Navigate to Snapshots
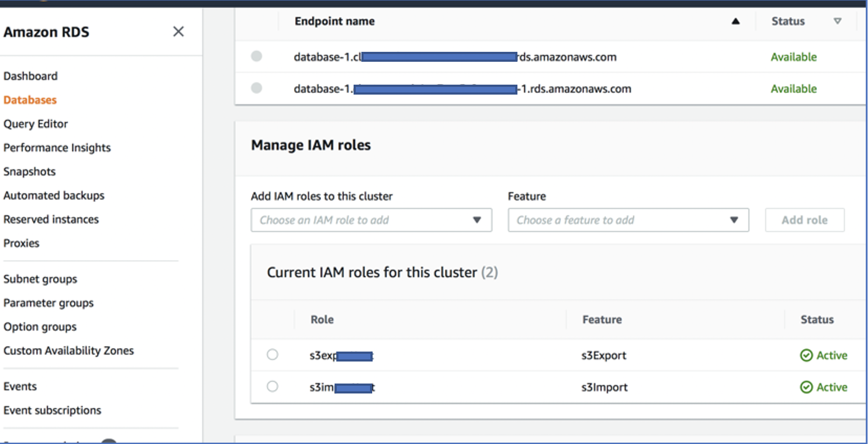868x444 pixels. 29,171
